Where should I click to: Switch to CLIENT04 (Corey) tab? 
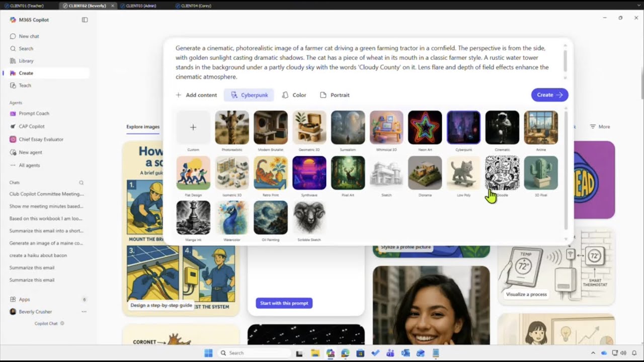click(x=196, y=6)
